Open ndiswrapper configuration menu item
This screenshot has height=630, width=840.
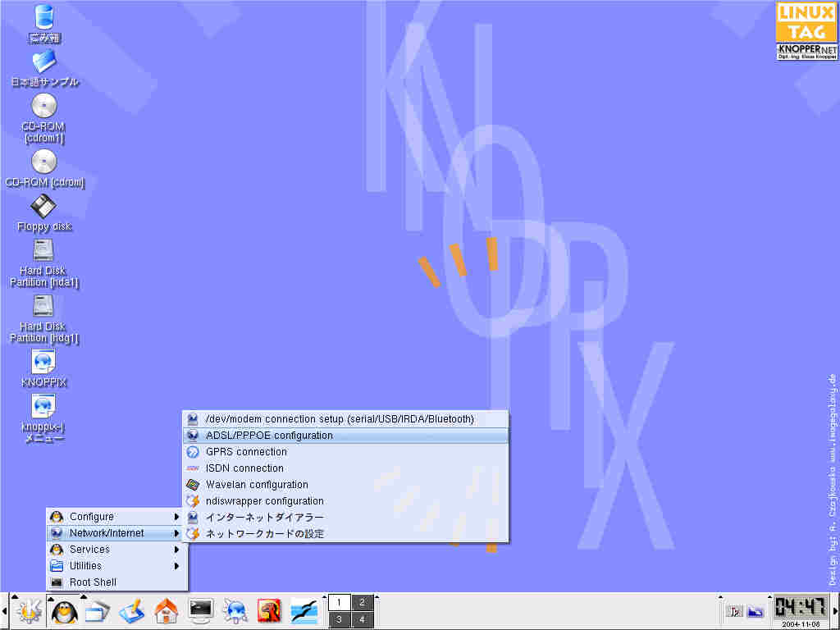coord(345,501)
